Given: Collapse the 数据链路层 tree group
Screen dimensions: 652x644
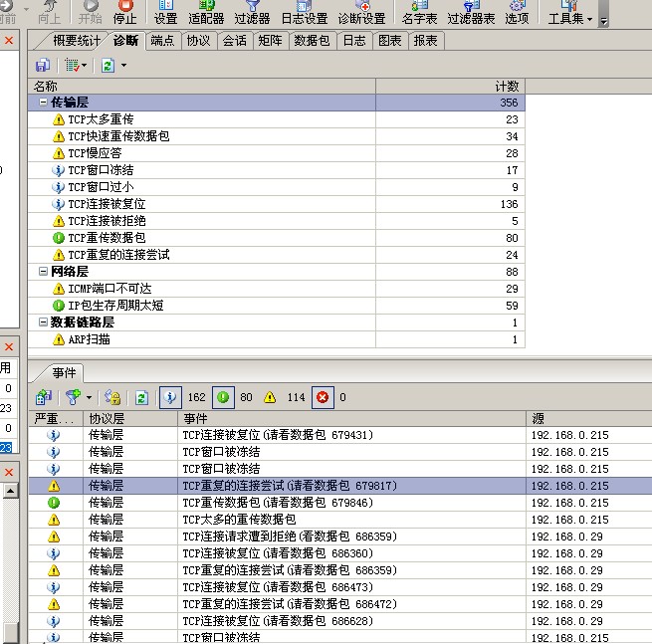Looking at the screenshot, I should pyautogui.click(x=43, y=322).
